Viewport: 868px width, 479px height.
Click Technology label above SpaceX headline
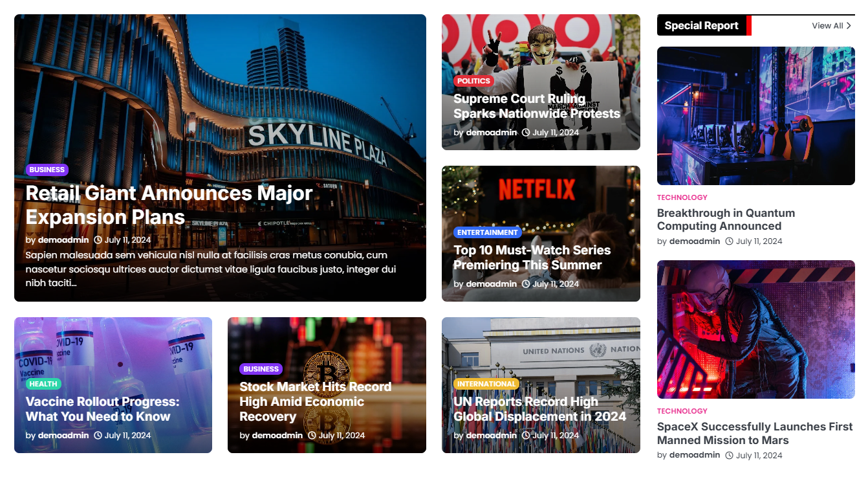click(x=682, y=411)
